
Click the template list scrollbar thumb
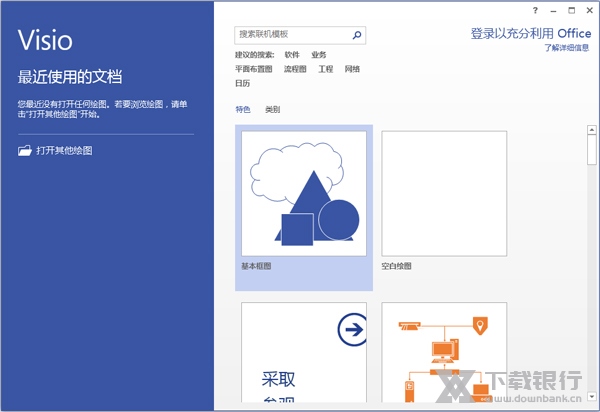tap(592, 150)
